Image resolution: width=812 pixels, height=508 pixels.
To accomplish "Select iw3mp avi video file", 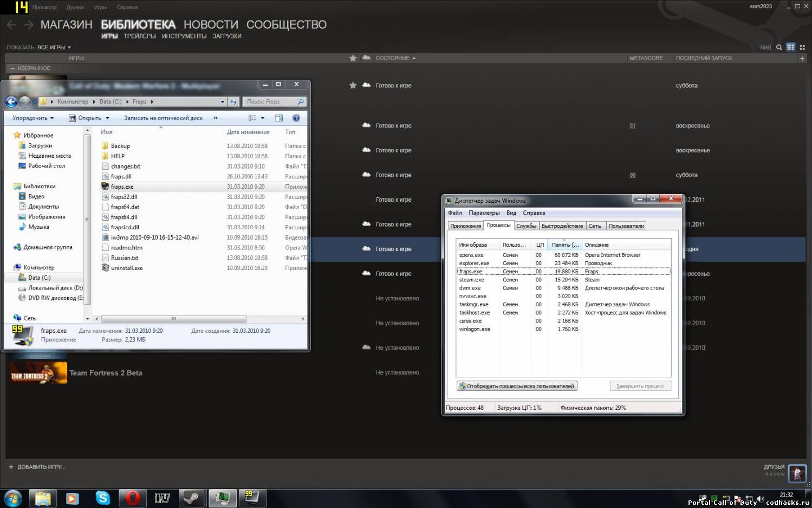I will pyautogui.click(x=155, y=237).
